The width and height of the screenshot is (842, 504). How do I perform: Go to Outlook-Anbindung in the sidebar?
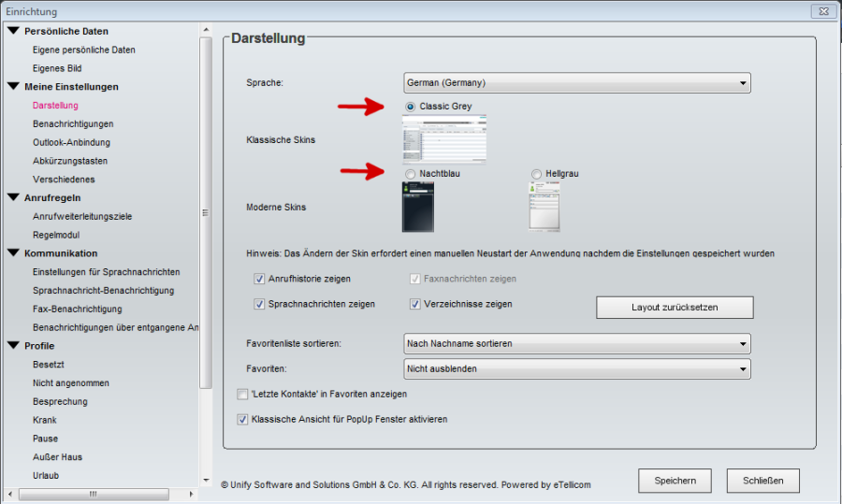pyautogui.click(x=71, y=142)
